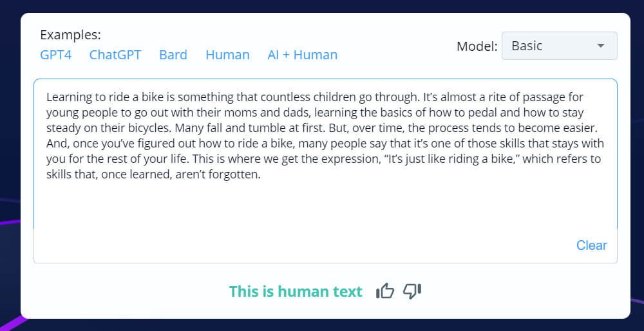
Task: Click the 'Examples:' heading label
Action: pyautogui.click(x=70, y=35)
